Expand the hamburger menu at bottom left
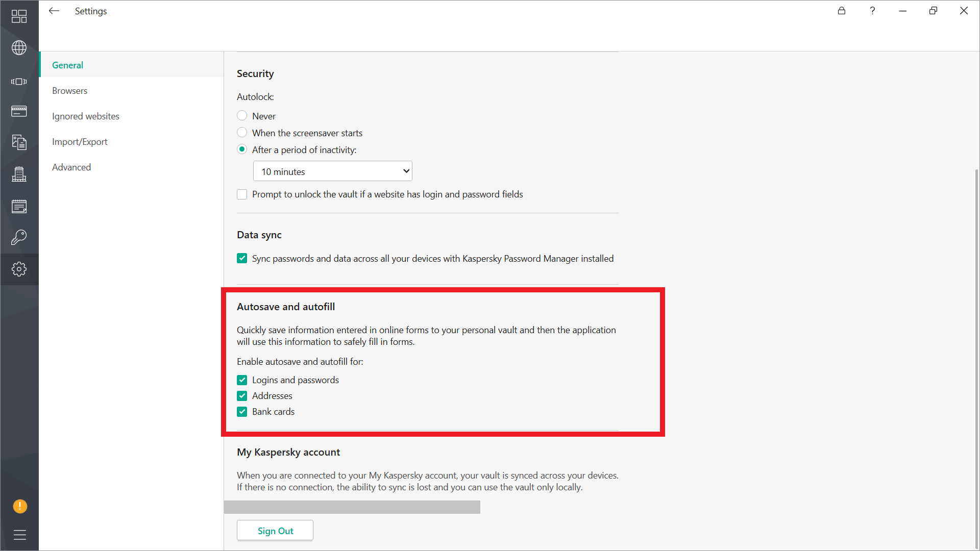980x551 pixels. [x=20, y=535]
